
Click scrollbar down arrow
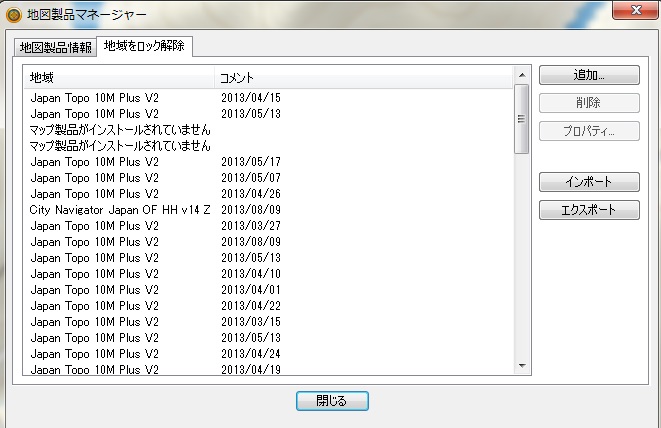click(522, 366)
